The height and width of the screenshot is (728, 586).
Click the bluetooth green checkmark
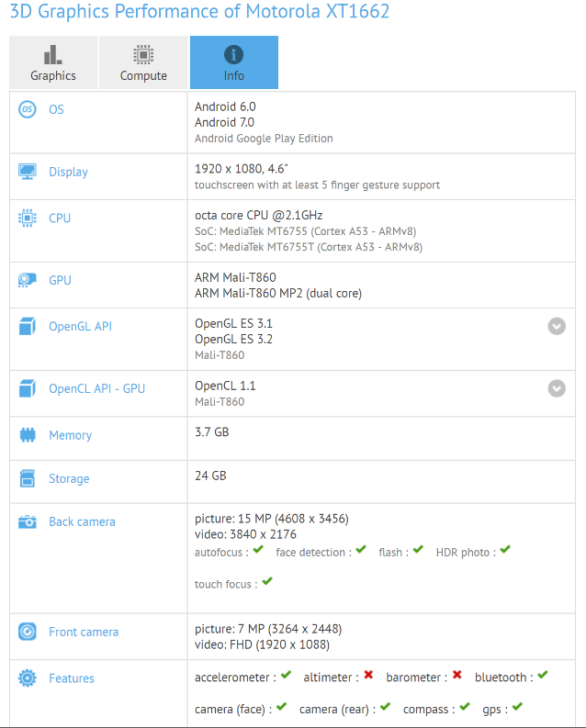pos(543,675)
